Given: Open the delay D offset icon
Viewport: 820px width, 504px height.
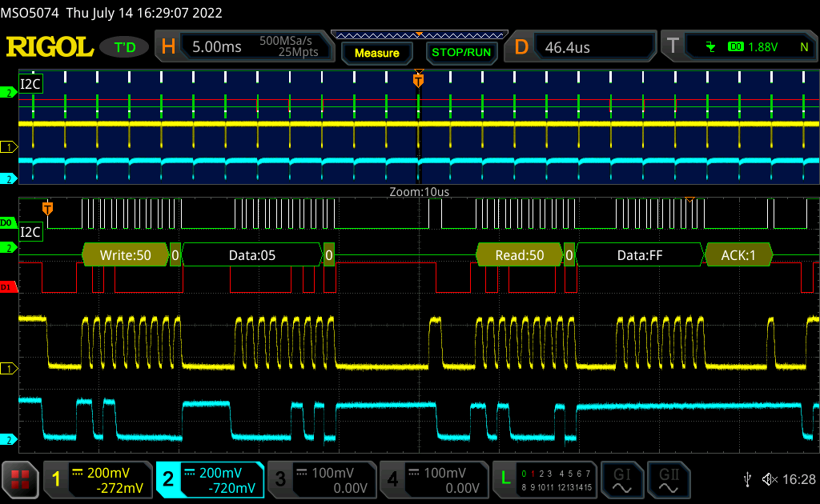Looking at the screenshot, I should tap(521, 47).
